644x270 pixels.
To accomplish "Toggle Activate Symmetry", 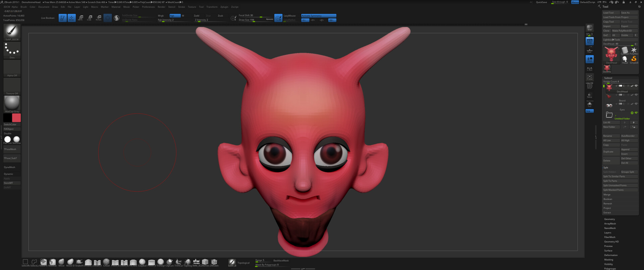I will click(x=318, y=16).
